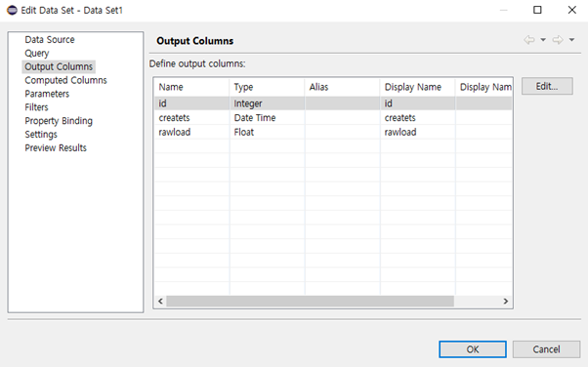The image size is (588, 367).
Task: Click the horizontal scrollbar right arrow
Action: [x=506, y=301]
